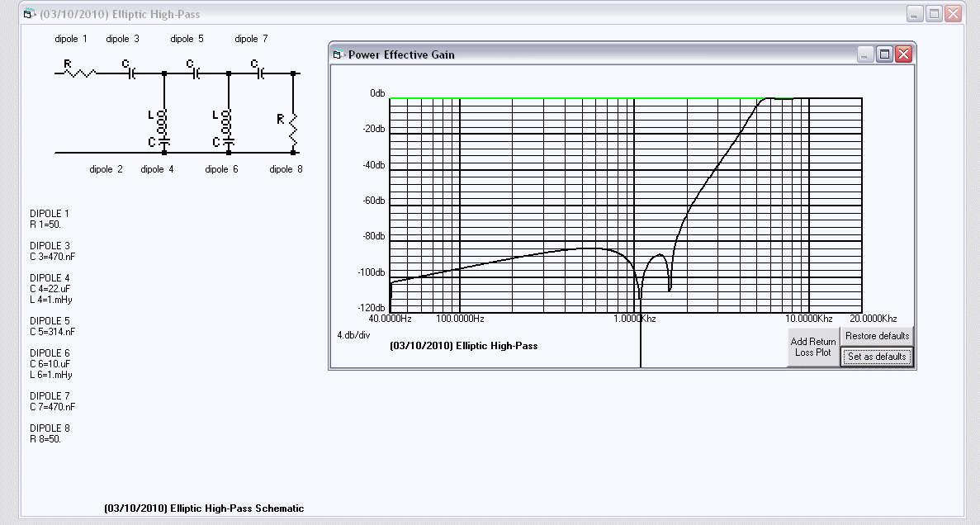Click the 'dipole 8' schematic label
This screenshot has width=980, height=525.
tap(286, 169)
